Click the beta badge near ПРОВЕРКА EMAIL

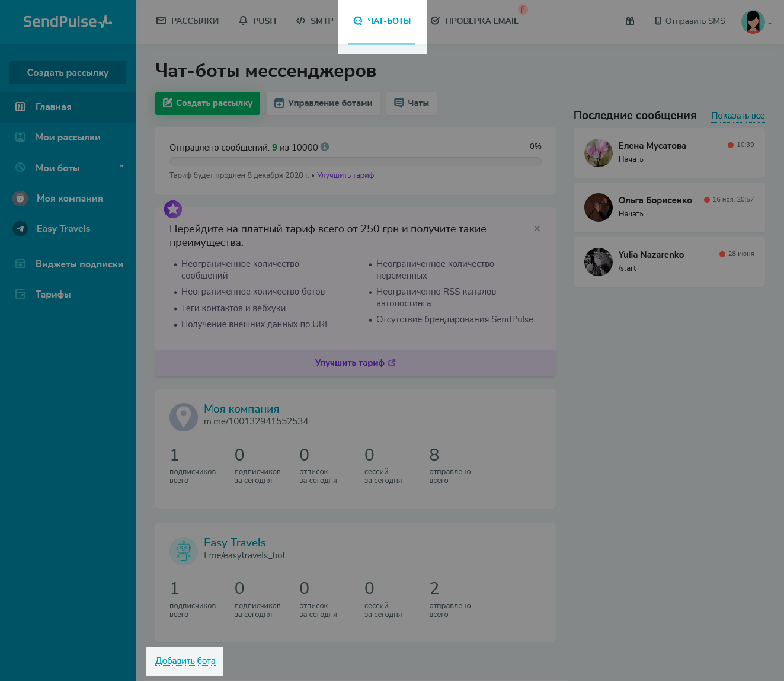(523, 9)
